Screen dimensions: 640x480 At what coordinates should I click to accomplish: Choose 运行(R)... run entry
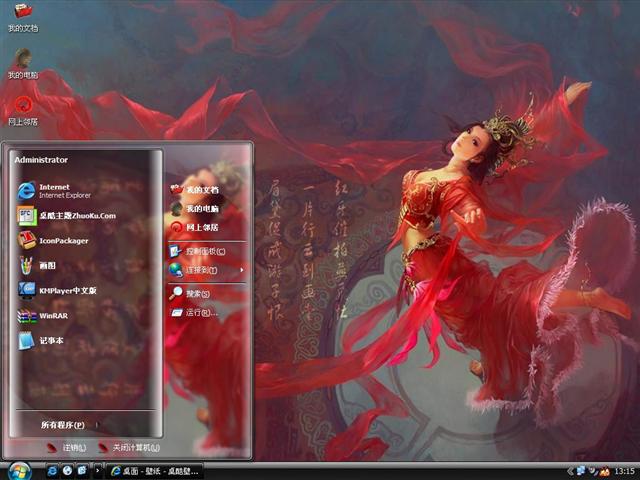[194, 313]
